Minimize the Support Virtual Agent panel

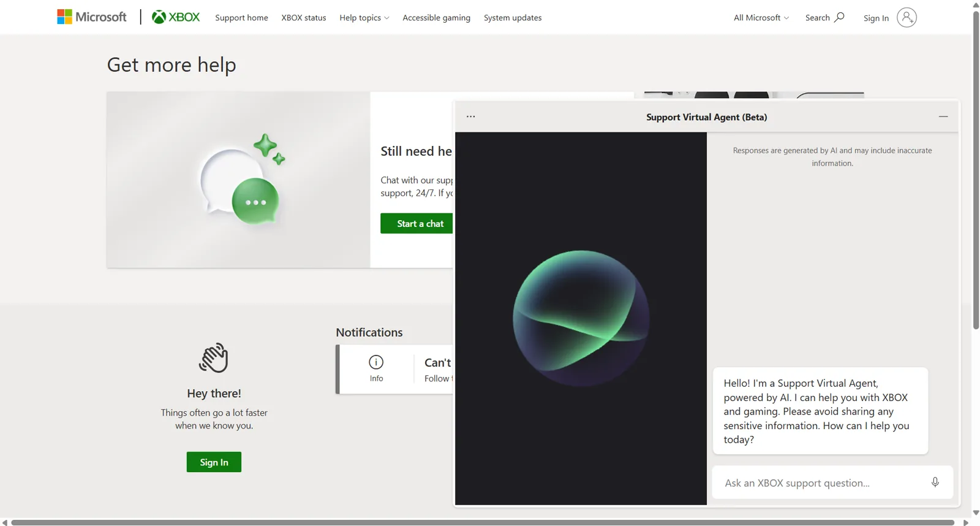[943, 116]
